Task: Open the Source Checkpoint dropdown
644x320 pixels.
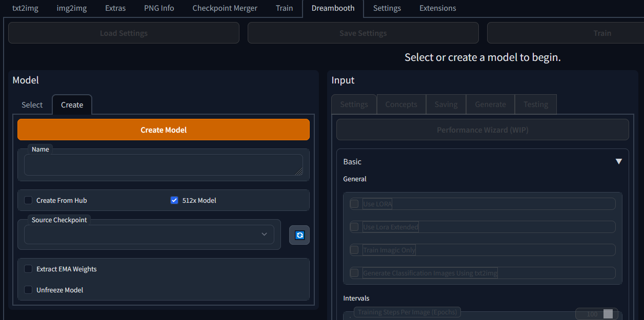Action: tap(149, 234)
